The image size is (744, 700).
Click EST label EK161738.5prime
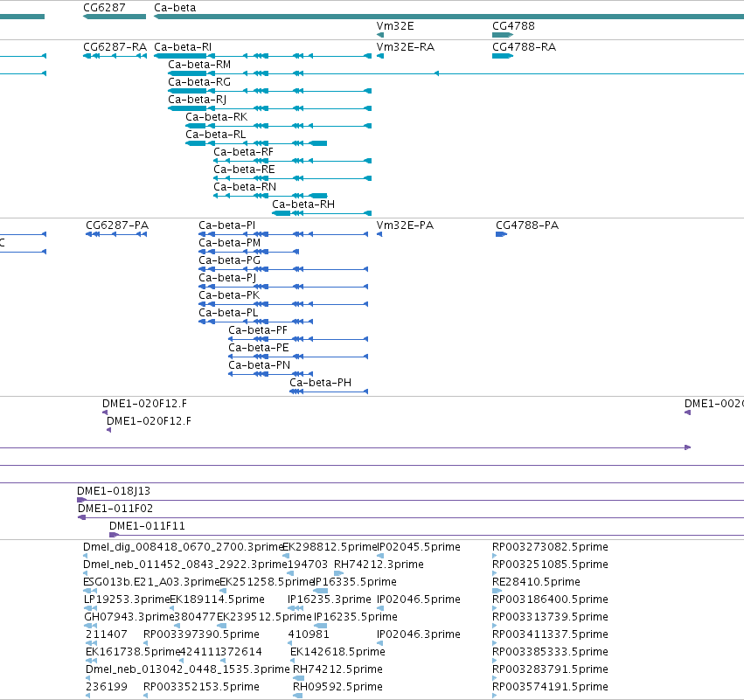(134, 652)
